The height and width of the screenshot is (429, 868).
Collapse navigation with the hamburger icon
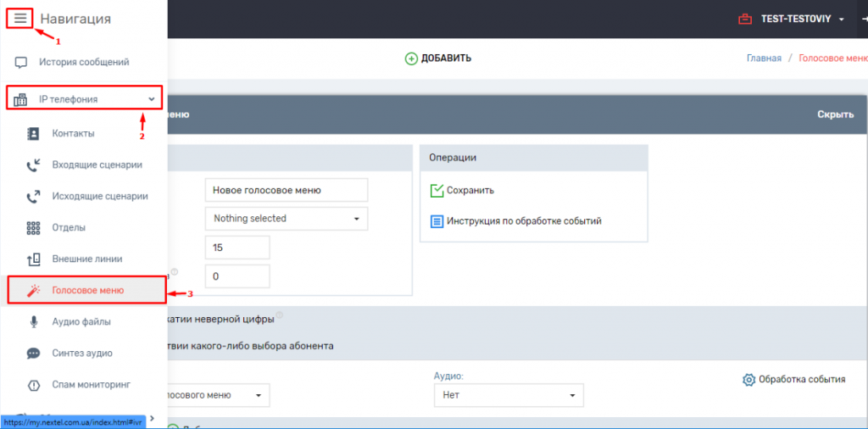point(20,19)
